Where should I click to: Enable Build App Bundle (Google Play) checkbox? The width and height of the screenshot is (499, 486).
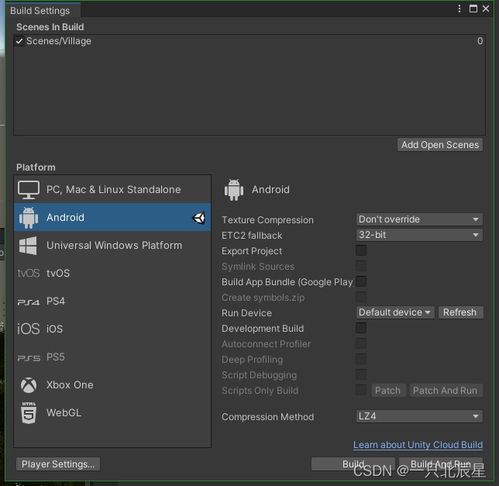(361, 282)
